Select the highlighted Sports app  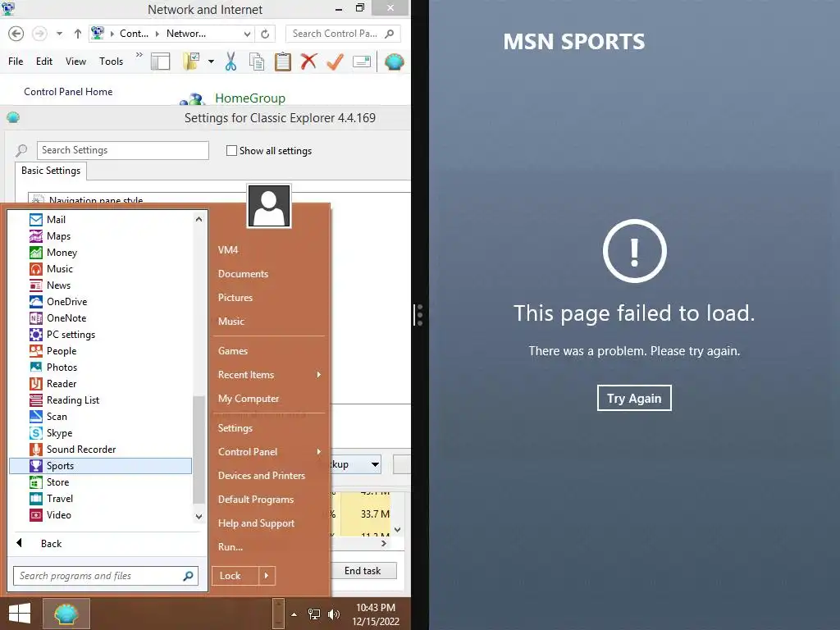[100, 466]
